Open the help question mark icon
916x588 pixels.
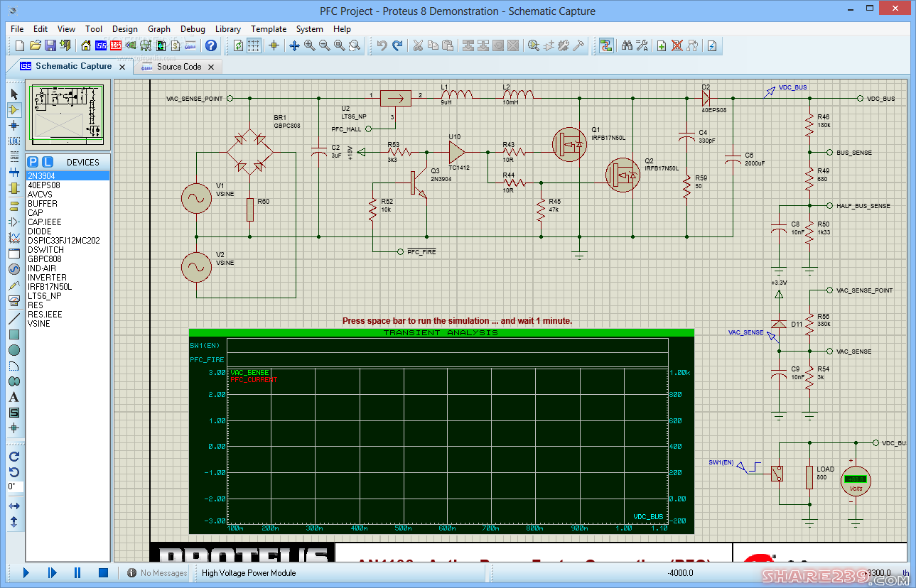coord(211,45)
